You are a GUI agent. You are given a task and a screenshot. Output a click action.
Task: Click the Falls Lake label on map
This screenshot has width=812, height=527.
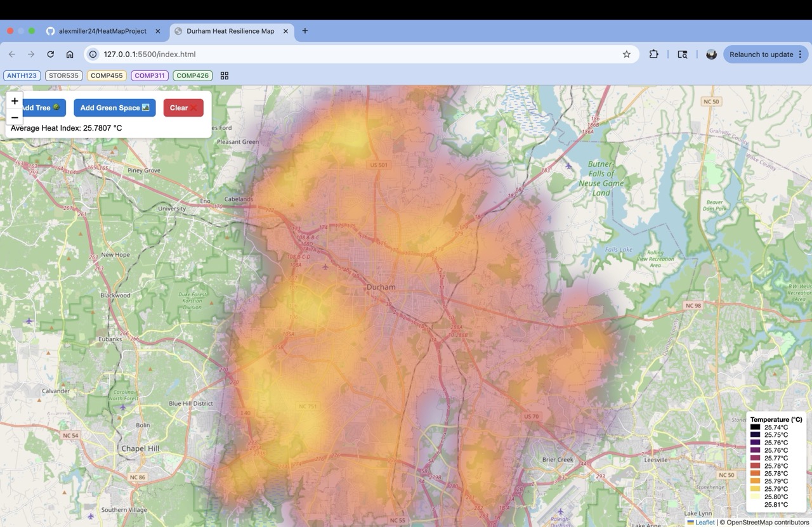tap(618, 250)
